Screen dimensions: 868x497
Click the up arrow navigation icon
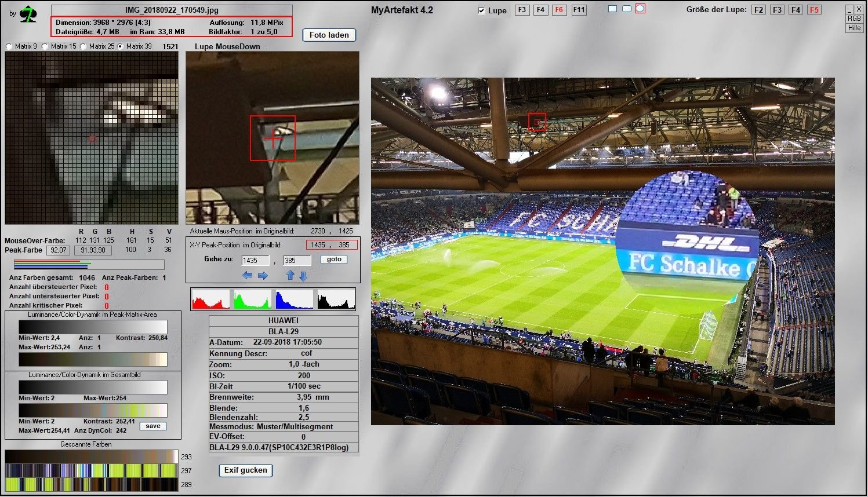290,276
